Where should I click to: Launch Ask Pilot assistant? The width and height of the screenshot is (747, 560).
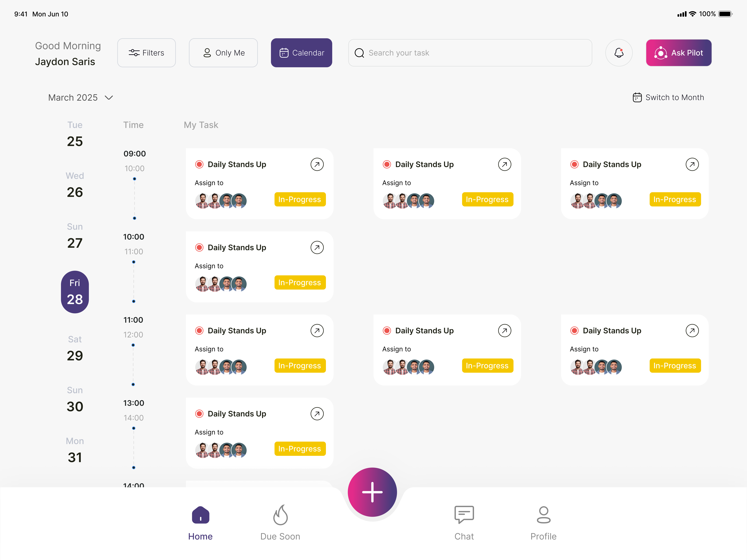pyautogui.click(x=679, y=53)
